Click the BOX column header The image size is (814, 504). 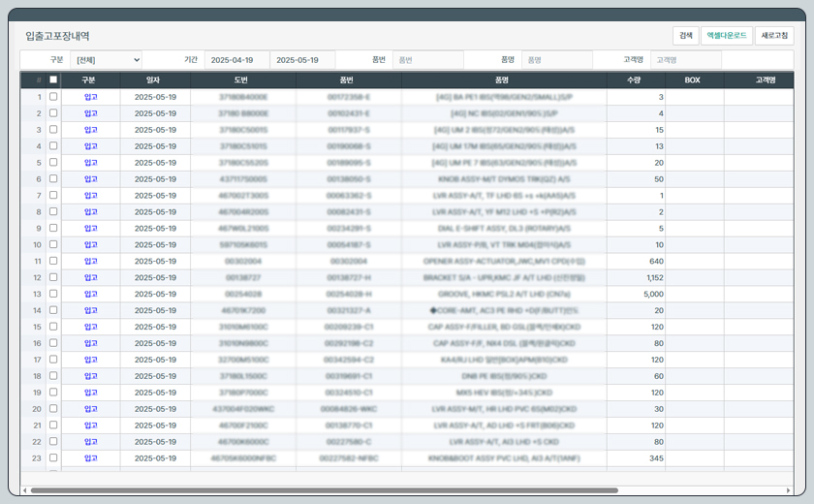point(695,79)
